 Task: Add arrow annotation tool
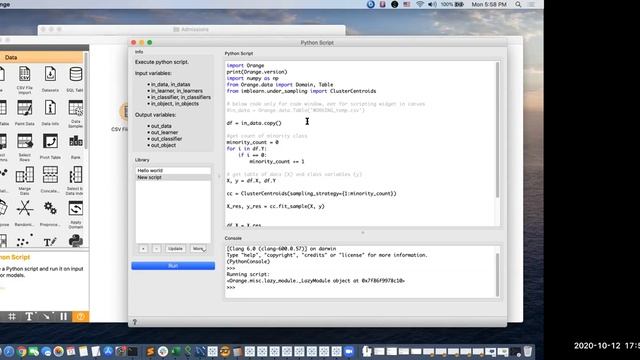47,316
